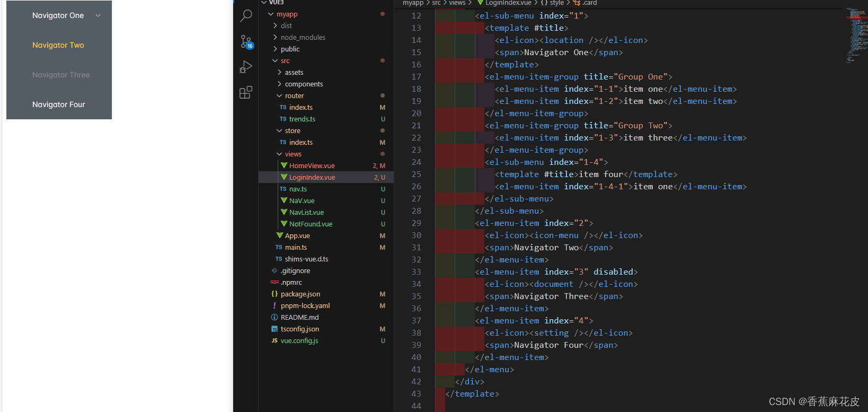Open Source Control view with 16 badge
The width and height of the screenshot is (868, 412).
tap(246, 41)
